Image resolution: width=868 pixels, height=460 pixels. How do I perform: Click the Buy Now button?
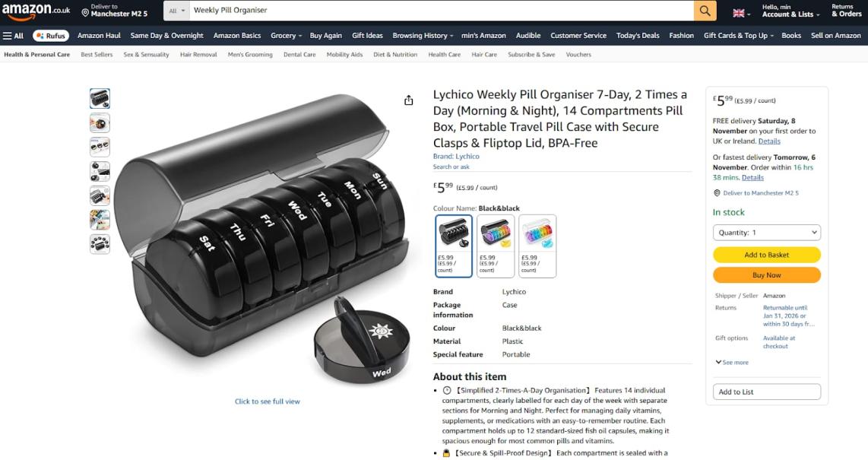tap(767, 275)
